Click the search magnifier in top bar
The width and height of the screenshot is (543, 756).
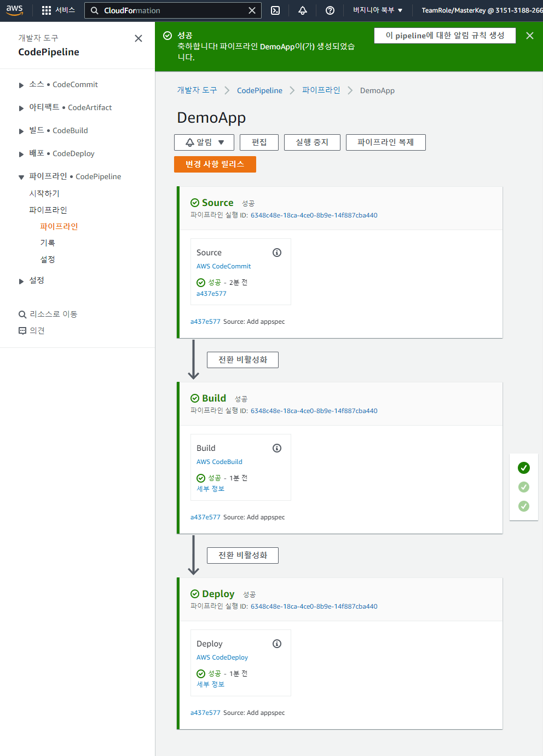95,10
